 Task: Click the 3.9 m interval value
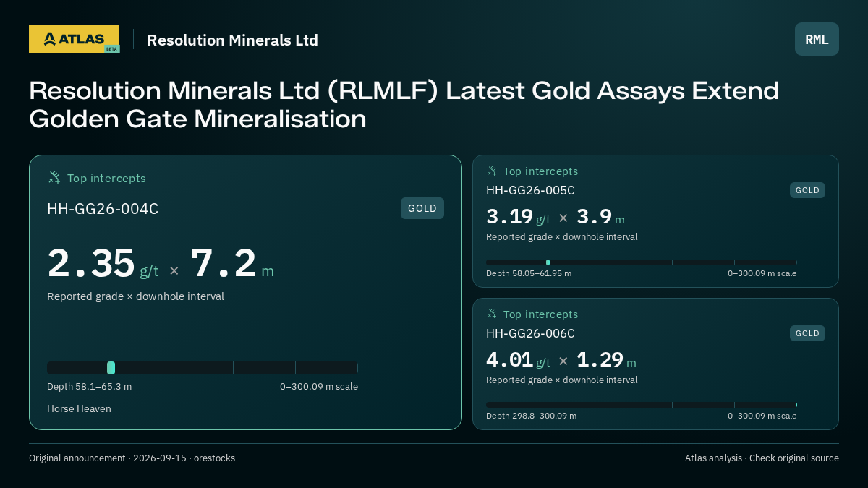pos(600,217)
